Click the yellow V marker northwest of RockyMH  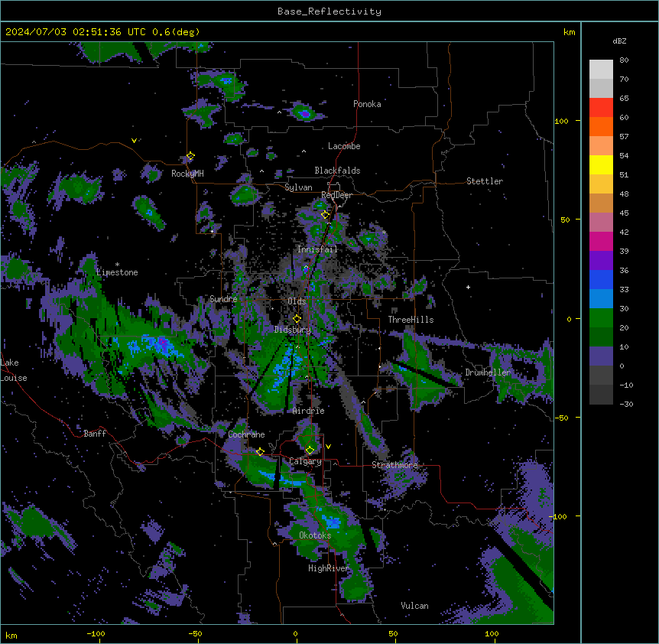134,141
